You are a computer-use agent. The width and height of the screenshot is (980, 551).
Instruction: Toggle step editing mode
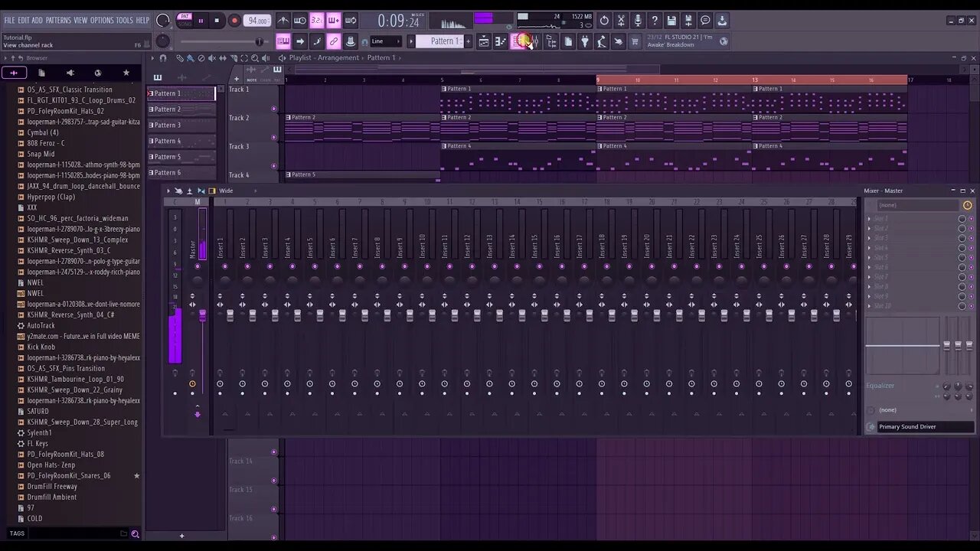click(x=317, y=41)
